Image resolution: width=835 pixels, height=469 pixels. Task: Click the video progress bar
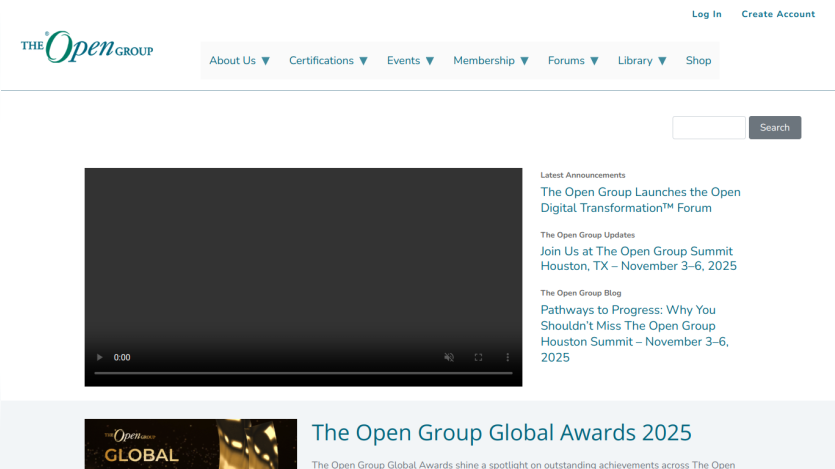[304, 373]
